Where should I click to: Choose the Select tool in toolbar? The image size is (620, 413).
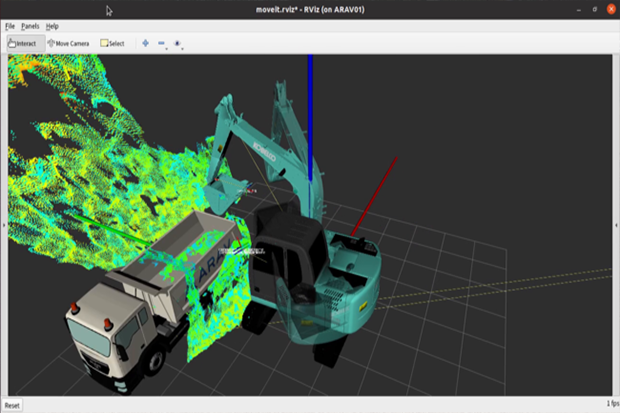pos(112,43)
